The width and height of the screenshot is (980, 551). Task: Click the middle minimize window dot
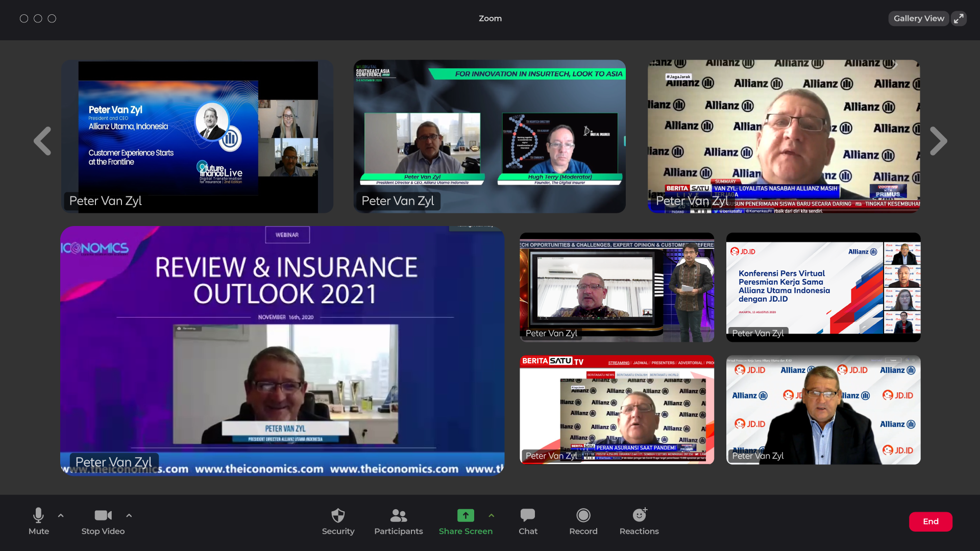click(x=38, y=18)
